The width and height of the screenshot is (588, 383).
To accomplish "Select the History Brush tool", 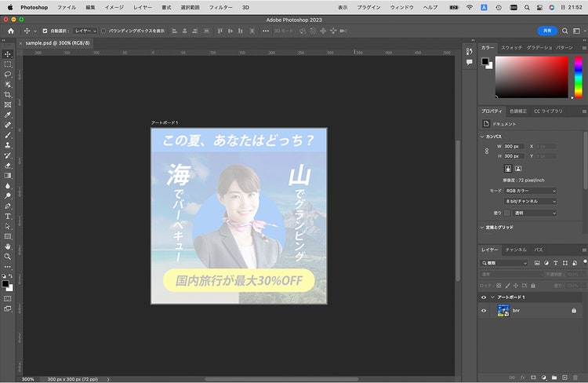I will click(x=8, y=155).
